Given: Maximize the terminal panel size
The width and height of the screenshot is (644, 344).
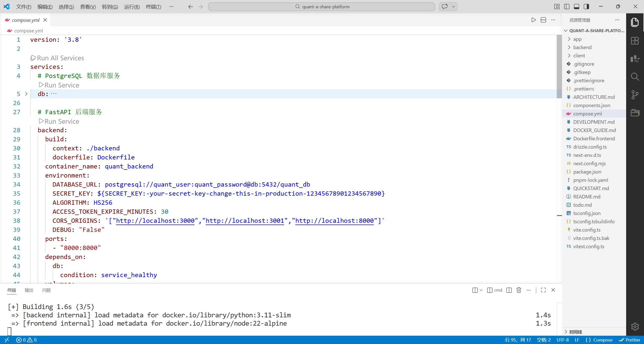Looking at the screenshot, I should [x=543, y=290].
